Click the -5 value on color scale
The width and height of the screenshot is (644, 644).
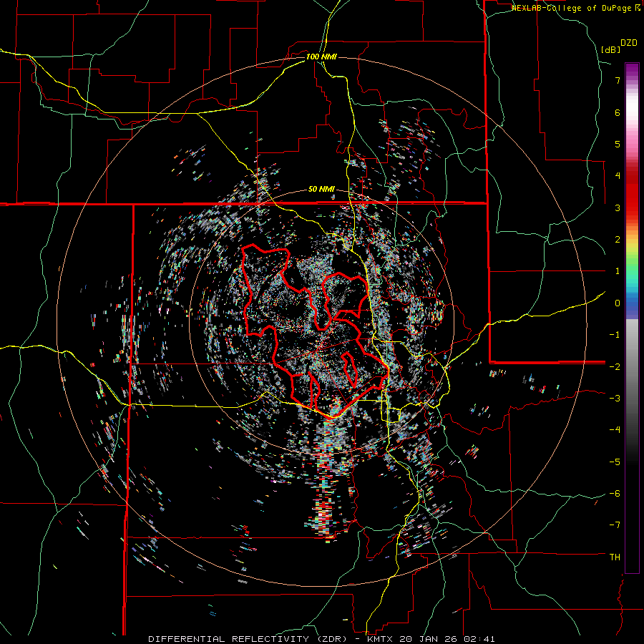tap(615, 462)
